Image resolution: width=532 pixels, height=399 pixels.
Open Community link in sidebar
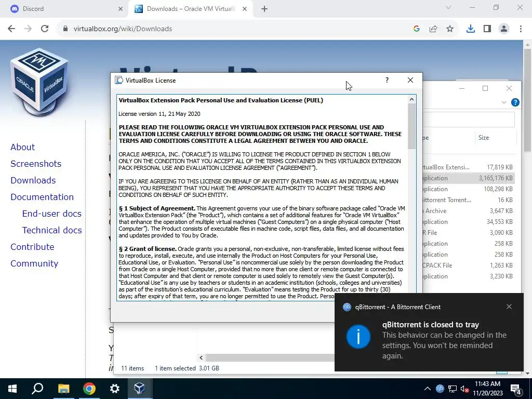pos(34,263)
